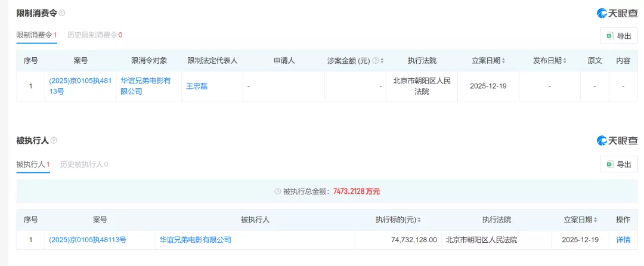Export the 限制消费令 table with 导出
The image size is (644, 266).
pyautogui.click(x=618, y=36)
